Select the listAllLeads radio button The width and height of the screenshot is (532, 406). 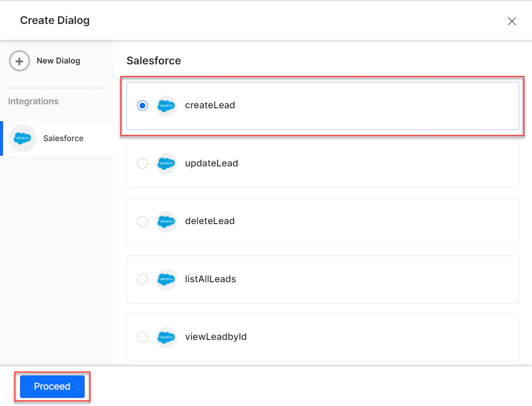[142, 279]
